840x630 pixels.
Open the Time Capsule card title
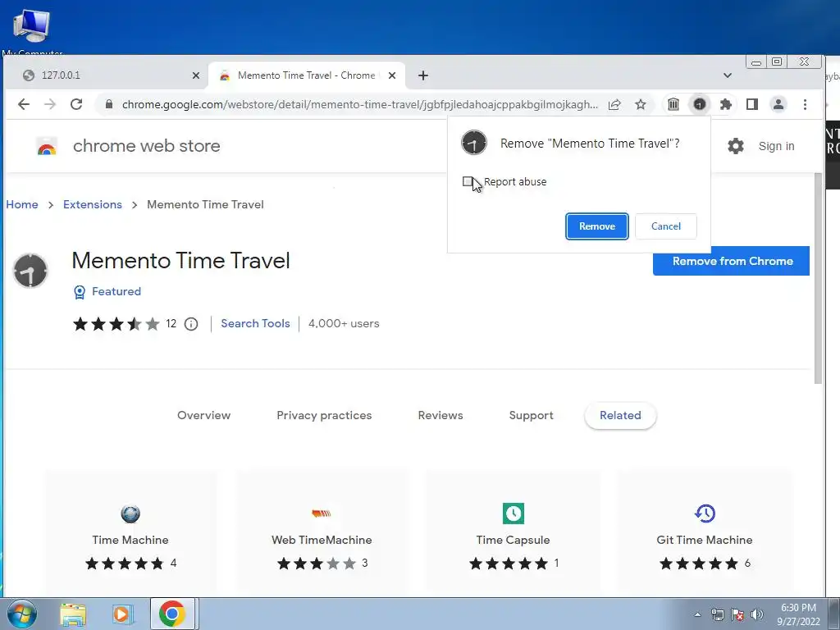(x=514, y=540)
